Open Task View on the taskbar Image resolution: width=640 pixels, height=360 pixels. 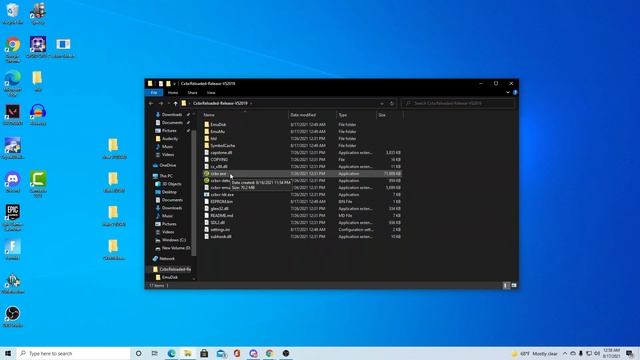pos(155,353)
